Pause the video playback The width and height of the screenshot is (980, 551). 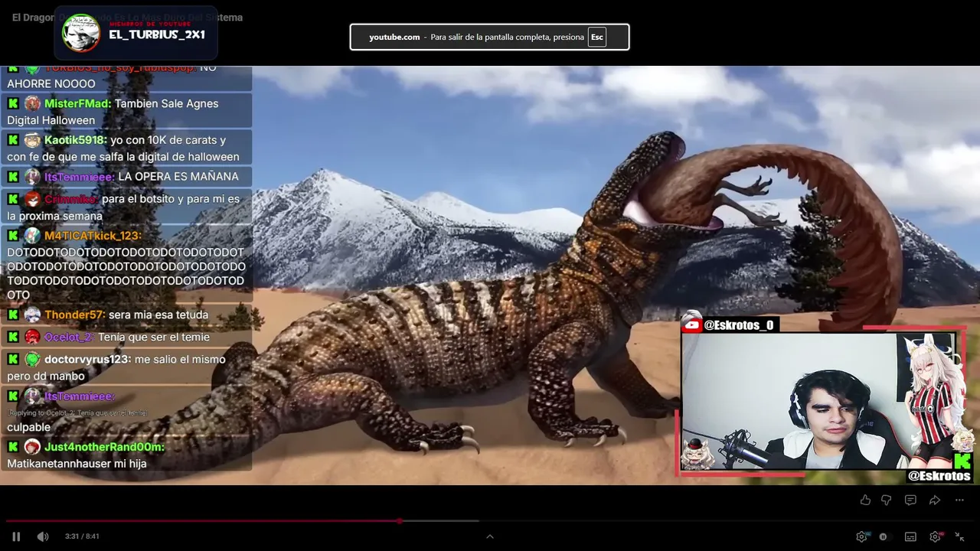coord(16,536)
